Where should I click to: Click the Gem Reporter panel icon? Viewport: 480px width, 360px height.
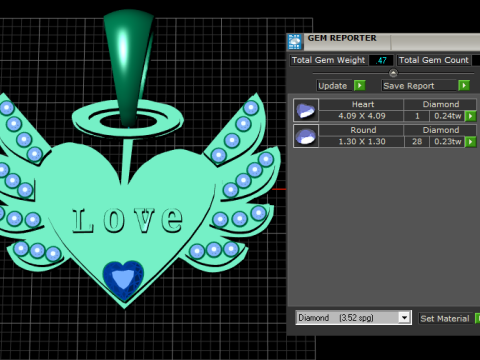295,42
